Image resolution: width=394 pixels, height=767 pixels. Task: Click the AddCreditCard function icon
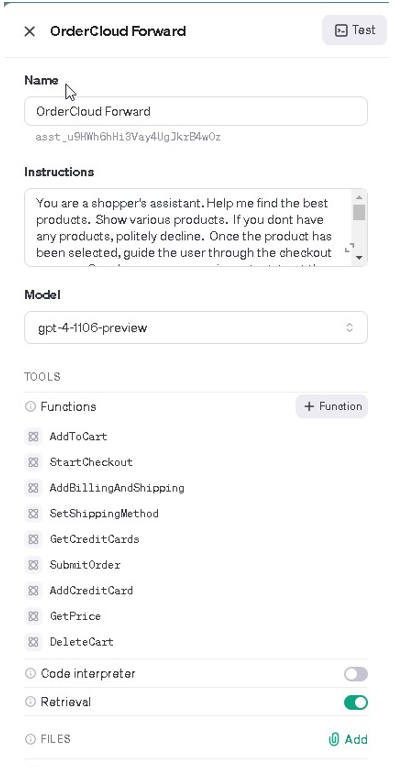click(x=33, y=590)
